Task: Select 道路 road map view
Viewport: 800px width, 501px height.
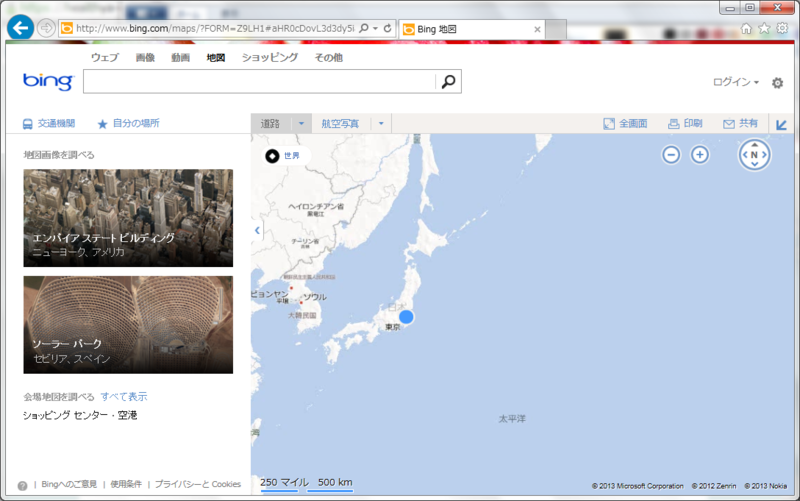Action: tap(270, 123)
